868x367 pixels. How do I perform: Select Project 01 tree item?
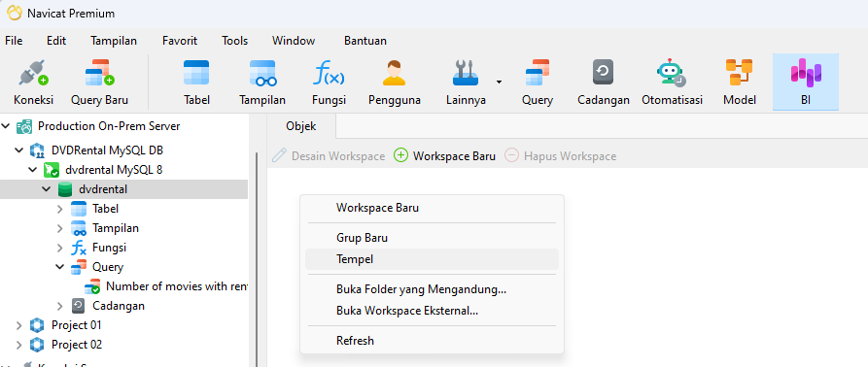(77, 325)
